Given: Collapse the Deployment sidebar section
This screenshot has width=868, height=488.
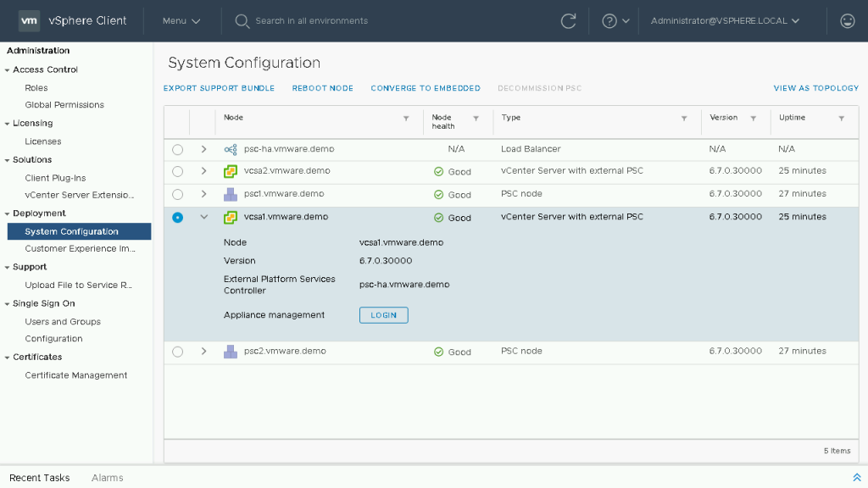Looking at the screenshot, I should tap(7, 214).
